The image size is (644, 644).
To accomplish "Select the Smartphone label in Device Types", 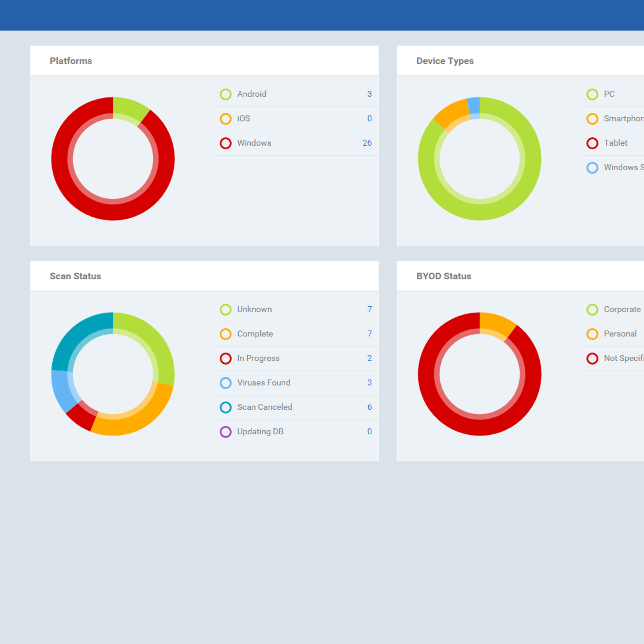I will click(624, 118).
